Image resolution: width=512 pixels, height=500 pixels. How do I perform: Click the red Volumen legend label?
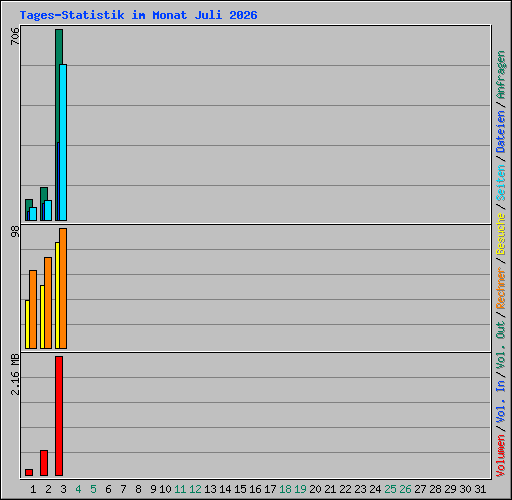coord(501,456)
